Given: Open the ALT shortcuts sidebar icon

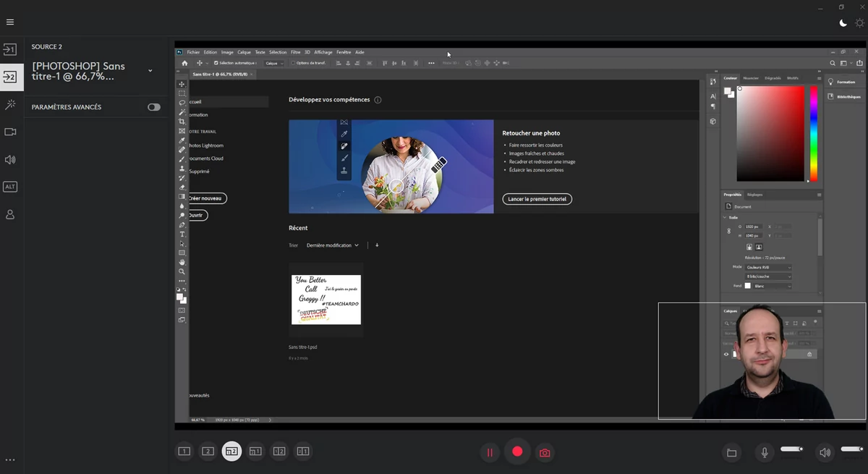Looking at the screenshot, I should click(x=10, y=187).
